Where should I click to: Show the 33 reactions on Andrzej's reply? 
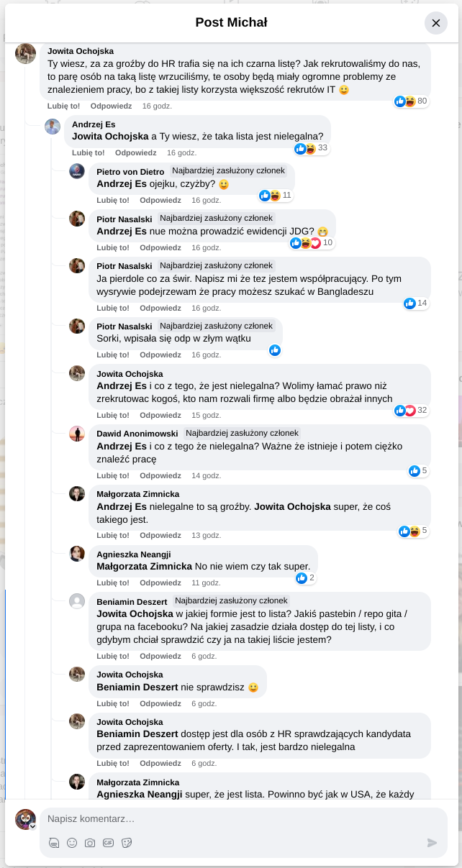pyautogui.click(x=311, y=148)
